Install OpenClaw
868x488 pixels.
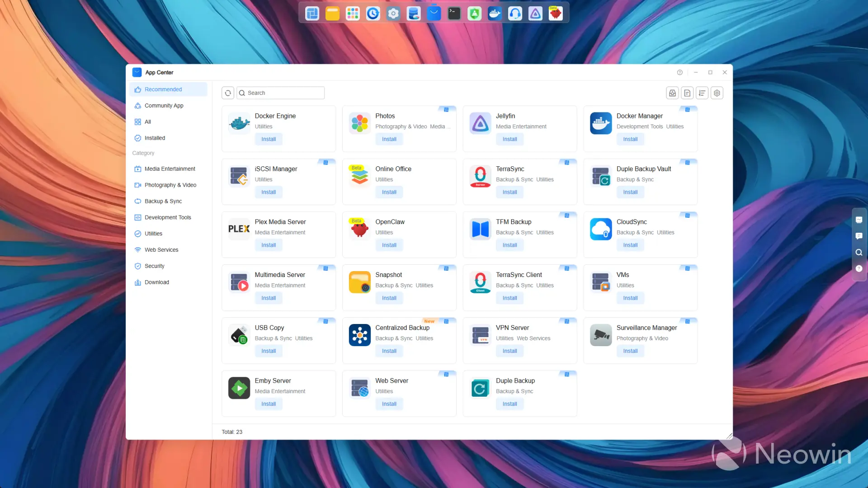coord(389,245)
